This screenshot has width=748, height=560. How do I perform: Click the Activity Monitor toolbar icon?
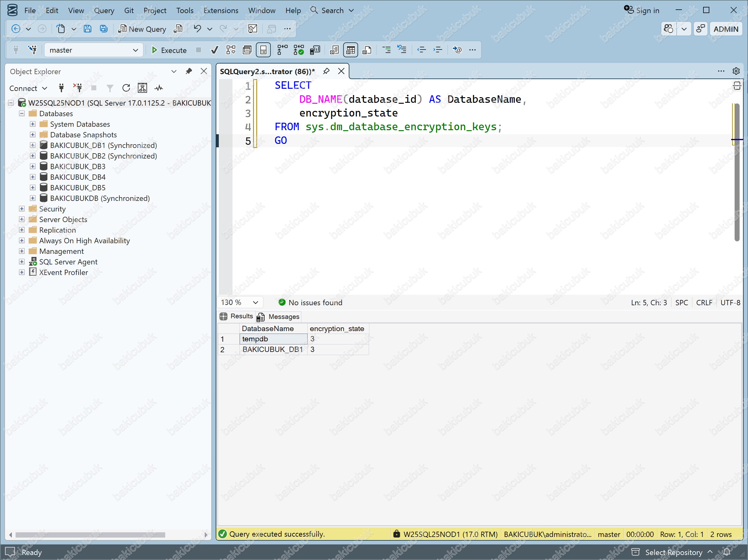pyautogui.click(x=253, y=29)
